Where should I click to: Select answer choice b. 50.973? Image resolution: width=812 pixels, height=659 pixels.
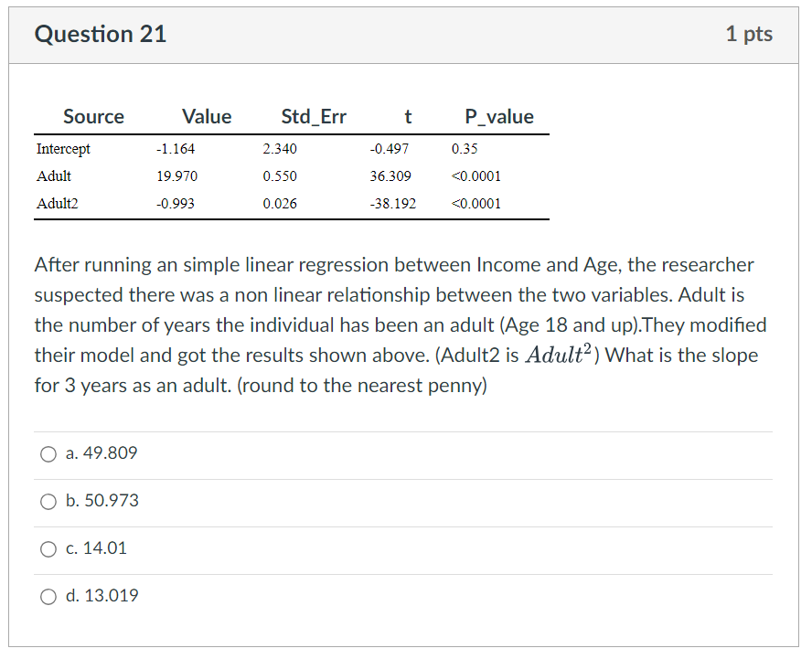[x=48, y=501]
